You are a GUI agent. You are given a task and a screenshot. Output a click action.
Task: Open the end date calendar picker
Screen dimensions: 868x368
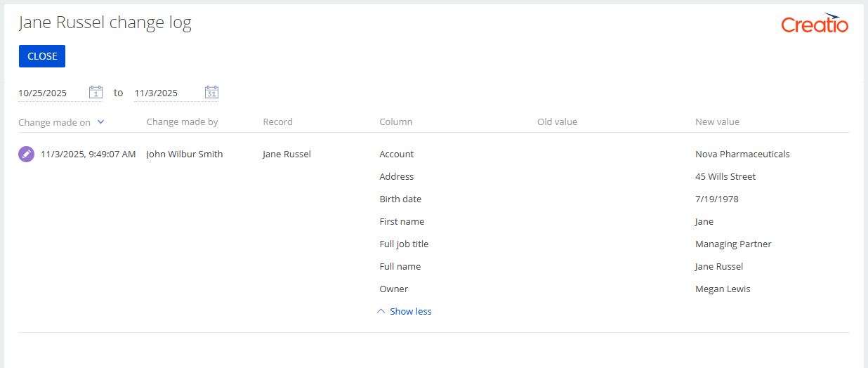point(211,92)
